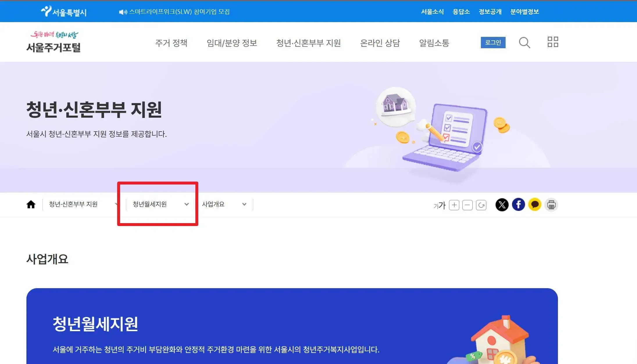The height and width of the screenshot is (364, 637).
Task: Increase font size with the plus control
Action: [x=454, y=205]
